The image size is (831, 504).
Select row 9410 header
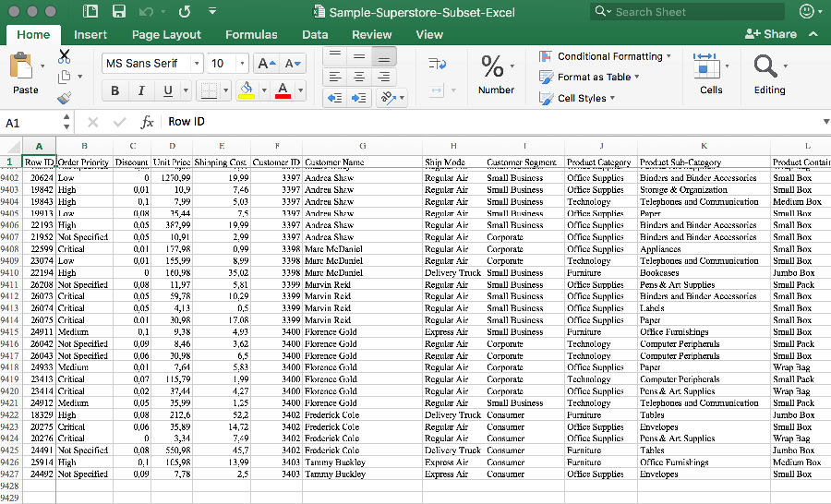point(10,272)
